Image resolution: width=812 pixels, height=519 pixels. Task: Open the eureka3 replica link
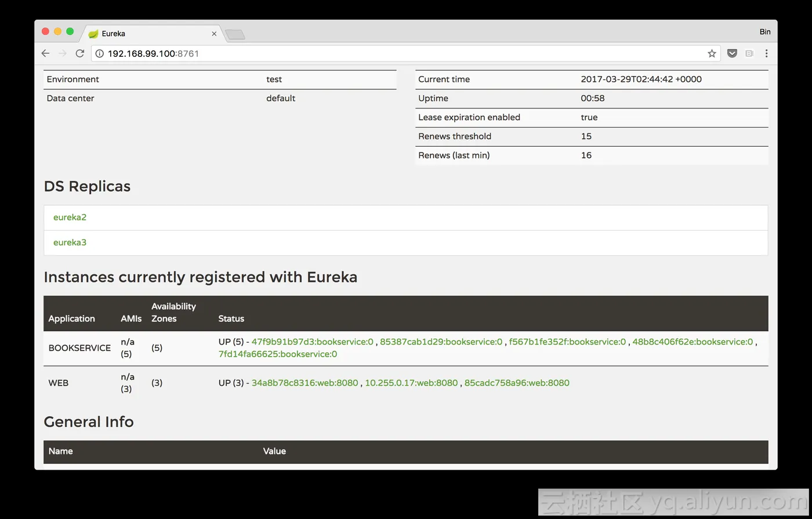[x=70, y=242]
